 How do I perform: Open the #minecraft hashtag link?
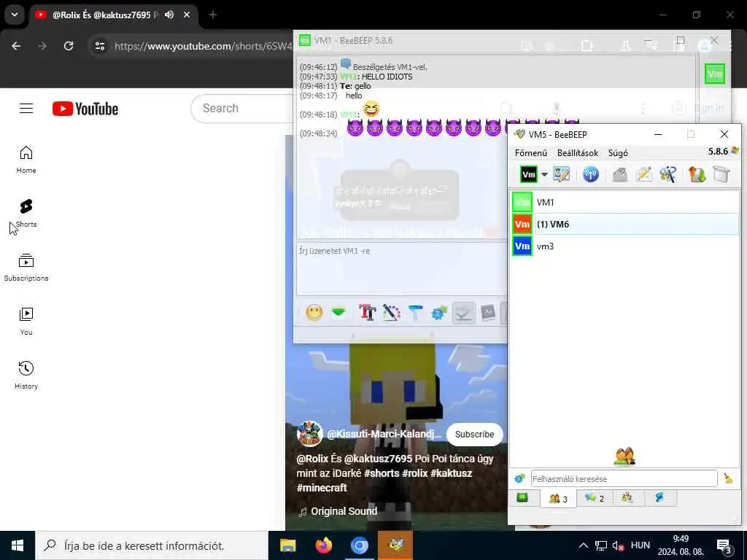(322, 488)
